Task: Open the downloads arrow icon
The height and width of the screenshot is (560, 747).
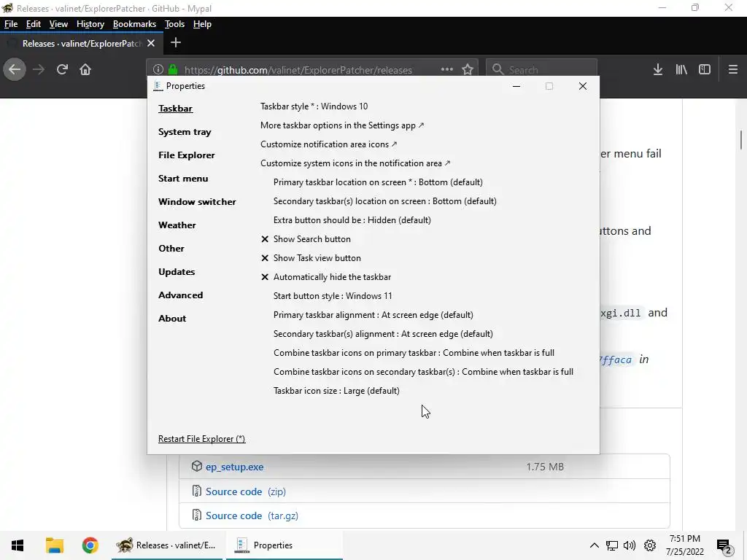Action: (x=658, y=69)
